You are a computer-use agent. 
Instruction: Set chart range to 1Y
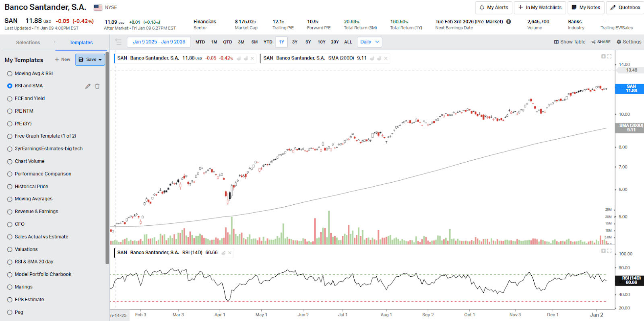point(282,42)
